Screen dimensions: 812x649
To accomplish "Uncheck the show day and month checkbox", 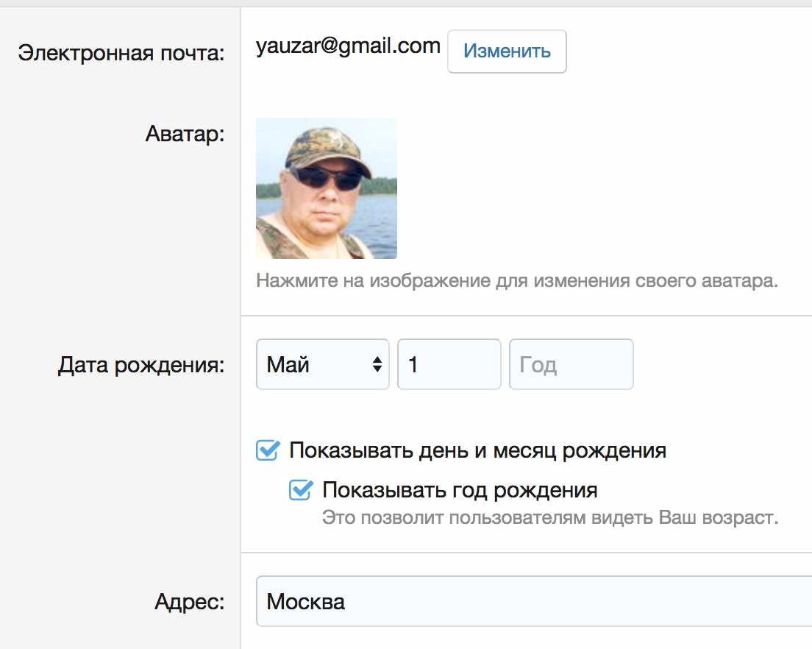I will (267, 450).
